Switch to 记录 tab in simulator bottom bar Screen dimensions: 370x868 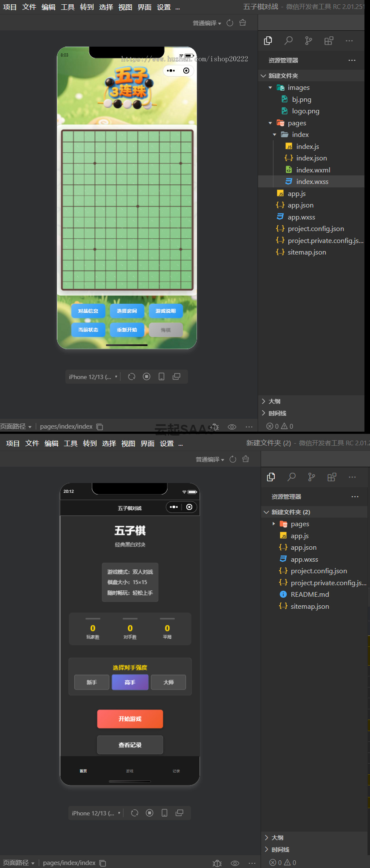tap(176, 771)
